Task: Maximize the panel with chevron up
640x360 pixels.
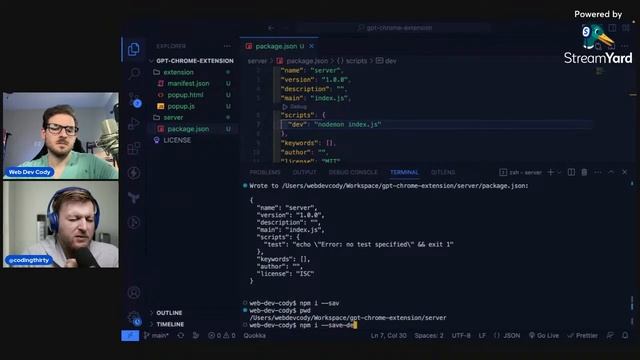Action: 611,172
